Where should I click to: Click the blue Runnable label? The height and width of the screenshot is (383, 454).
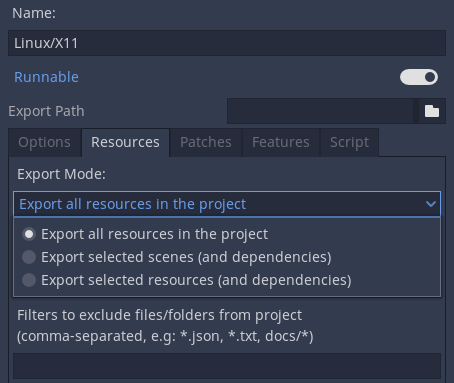pos(46,77)
